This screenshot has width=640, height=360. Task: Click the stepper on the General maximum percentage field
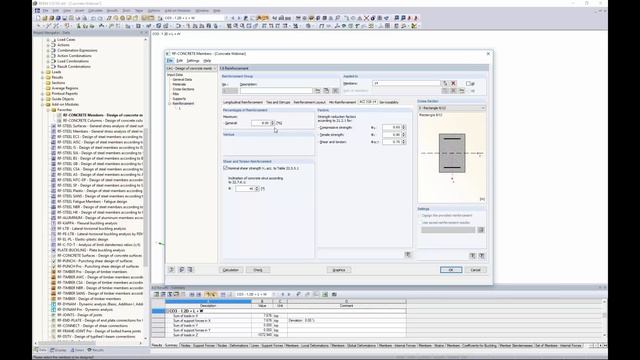tap(273, 123)
